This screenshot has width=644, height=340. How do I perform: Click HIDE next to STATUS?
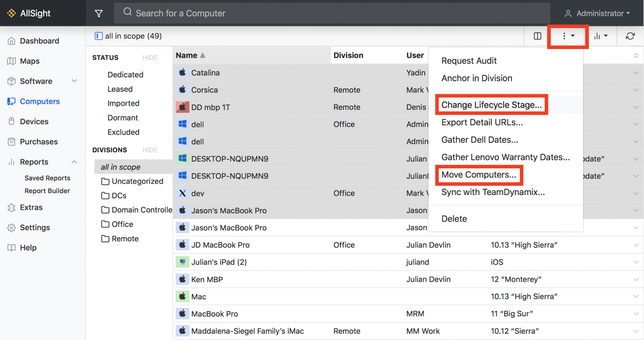[150, 57]
